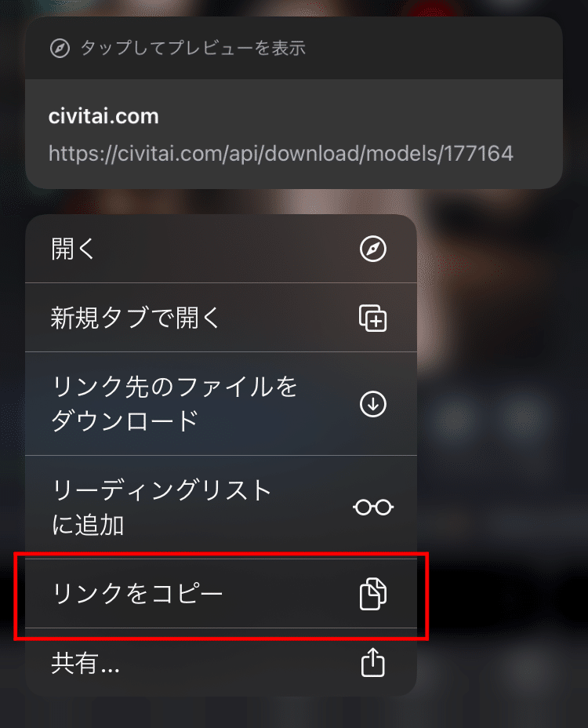Screen dimensions: 588x728
Task: Tap the reading list glasses icon
Action: tap(373, 507)
